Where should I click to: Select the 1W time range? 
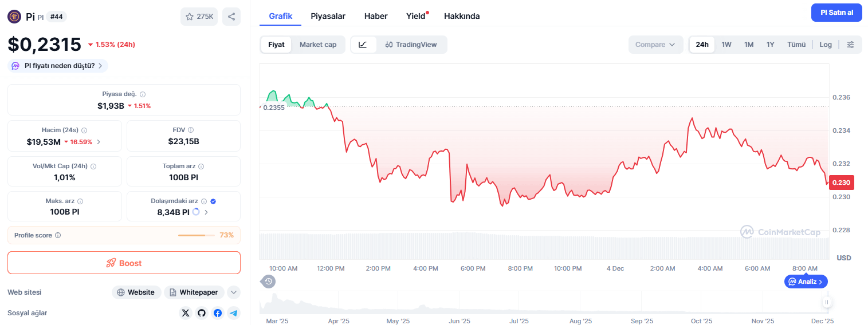pyautogui.click(x=726, y=45)
